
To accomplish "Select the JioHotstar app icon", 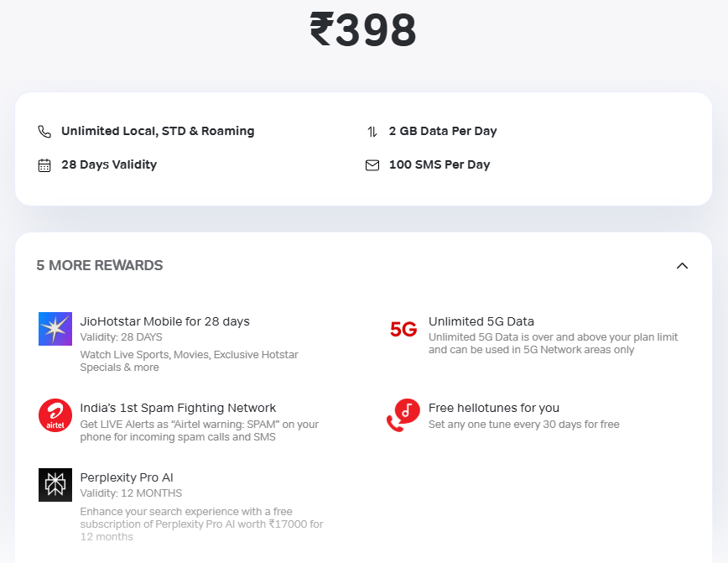I will (x=55, y=328).
